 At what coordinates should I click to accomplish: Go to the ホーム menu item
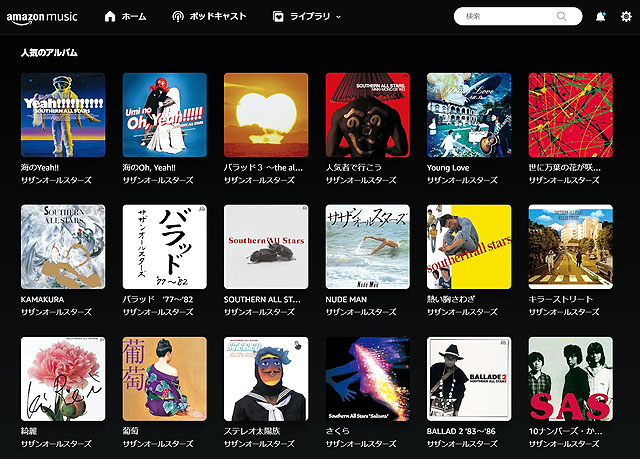click(134, 17)
